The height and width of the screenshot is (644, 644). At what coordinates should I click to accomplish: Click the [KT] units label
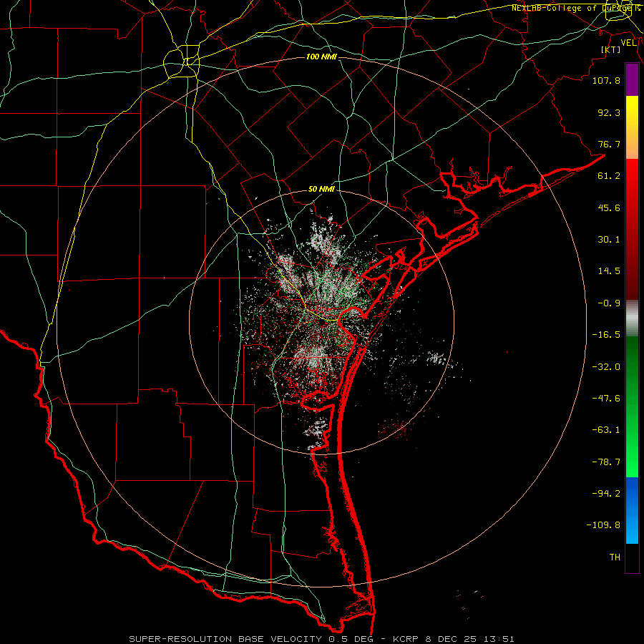(x=611, y=49)
